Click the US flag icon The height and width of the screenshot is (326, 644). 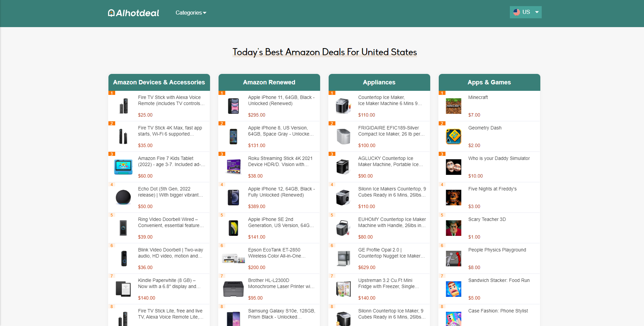pos(516,12)
